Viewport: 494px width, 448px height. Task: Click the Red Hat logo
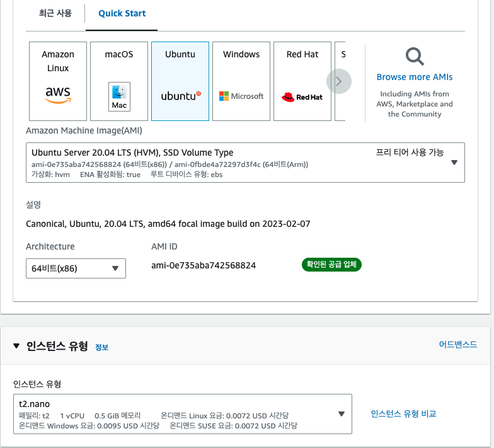tap(302, 97)
